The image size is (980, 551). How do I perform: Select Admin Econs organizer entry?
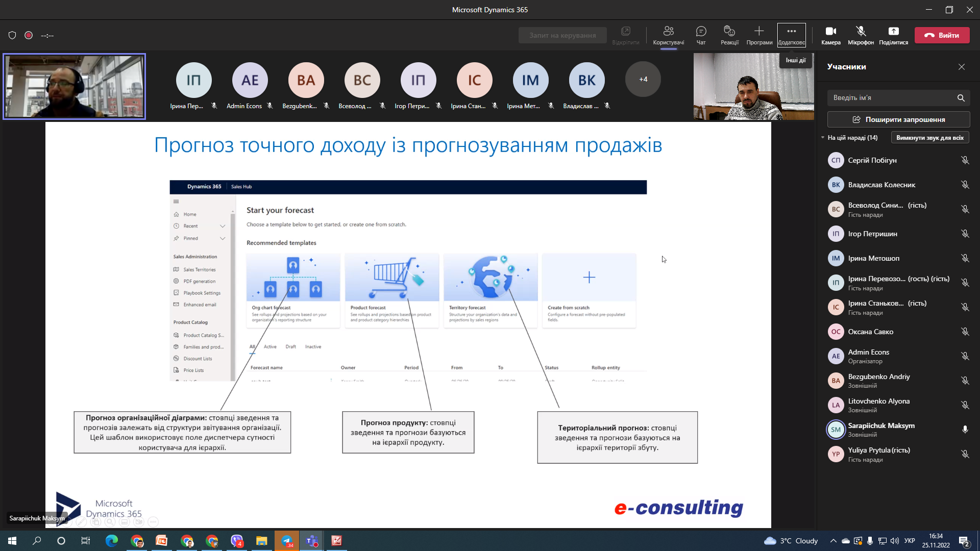pos(868,356)
